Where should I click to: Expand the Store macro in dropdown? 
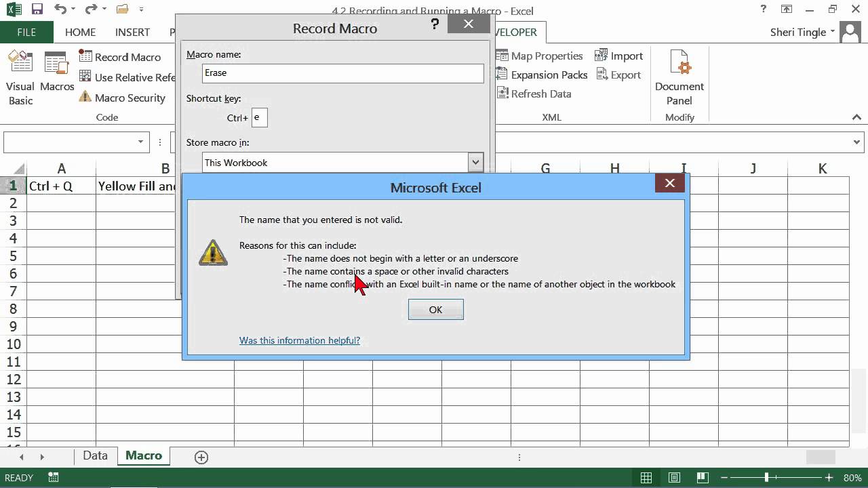point(475,163)
